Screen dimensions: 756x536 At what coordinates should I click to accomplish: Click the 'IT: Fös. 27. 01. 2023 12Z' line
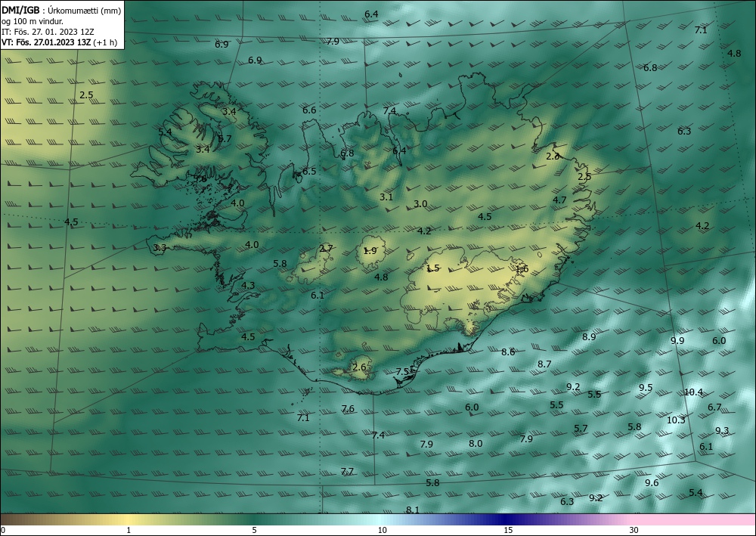48,32
